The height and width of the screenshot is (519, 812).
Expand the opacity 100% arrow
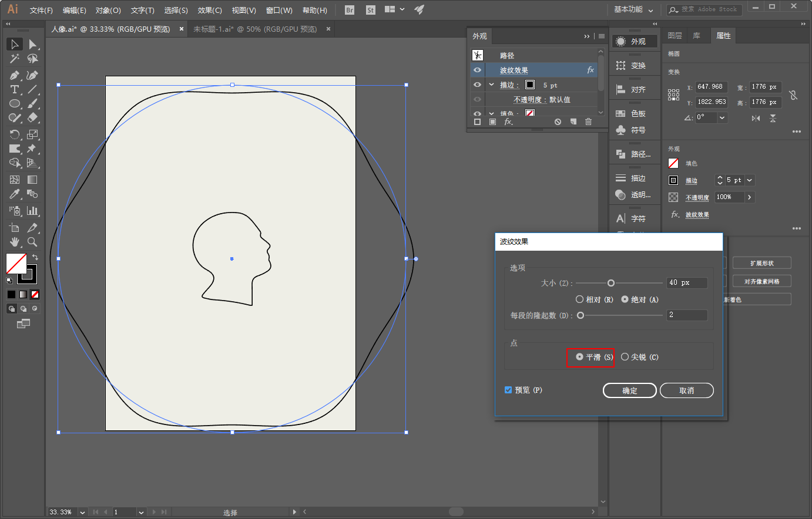click(749, 197)
